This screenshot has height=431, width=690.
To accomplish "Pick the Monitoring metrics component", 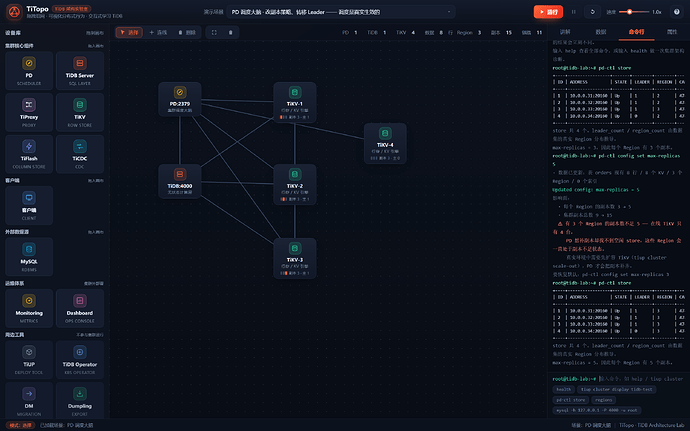I will click(29, 308).
